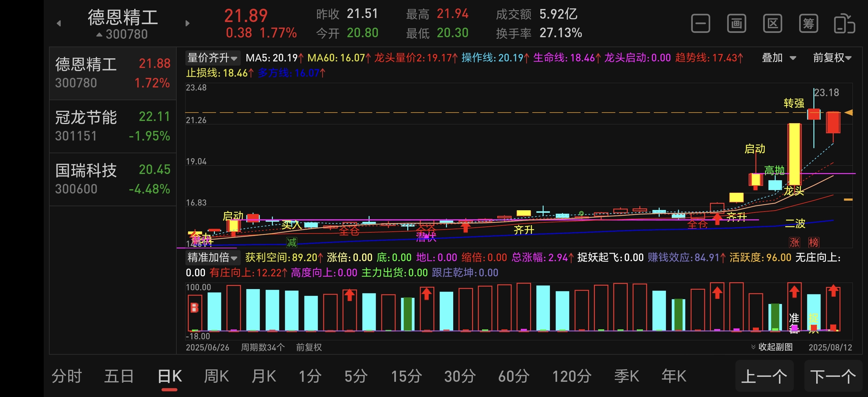Switch to 15分 chart tab

pos(406,376)
